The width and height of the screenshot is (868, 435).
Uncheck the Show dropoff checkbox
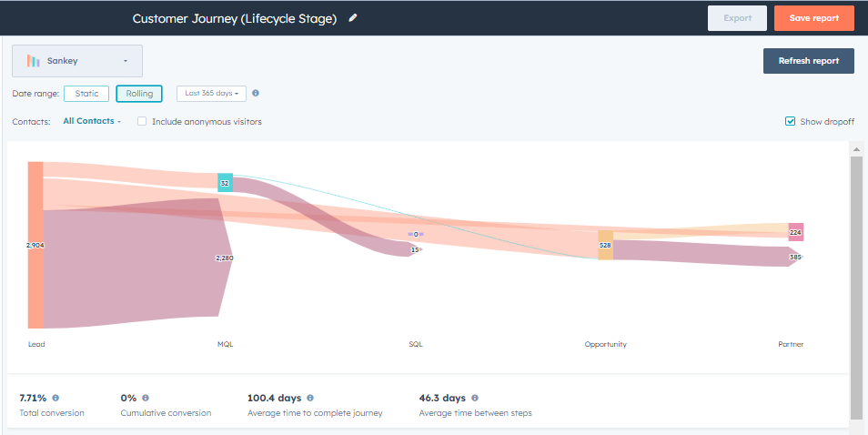(x=791, y=121)
